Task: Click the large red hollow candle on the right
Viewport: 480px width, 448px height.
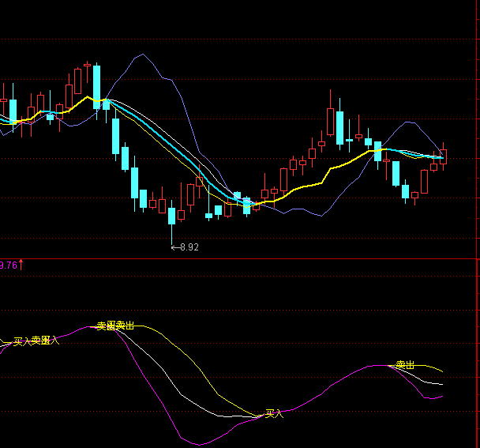Action: [x=330, y=122]
